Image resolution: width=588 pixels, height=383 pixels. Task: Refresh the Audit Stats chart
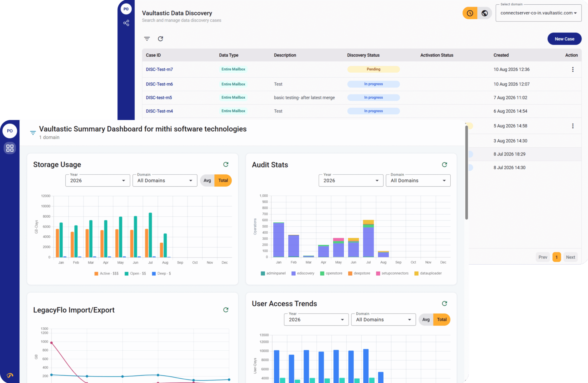[x=444, y=165]
